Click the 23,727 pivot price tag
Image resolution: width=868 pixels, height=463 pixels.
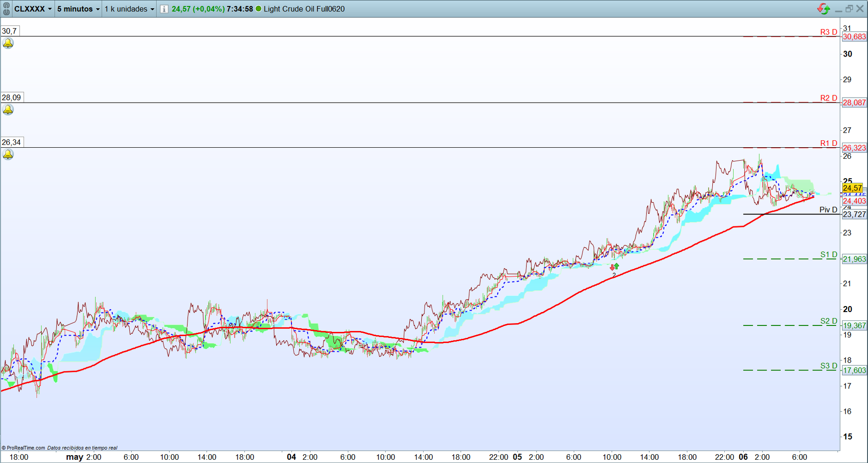854,214
